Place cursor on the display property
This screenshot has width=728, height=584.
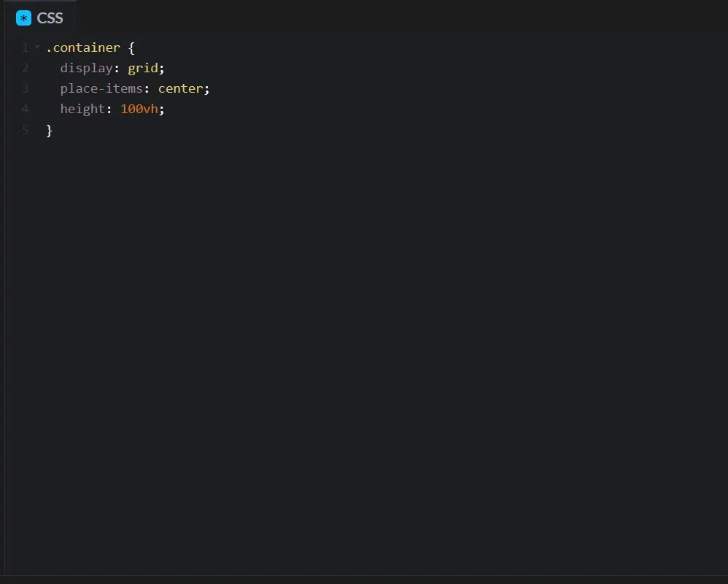86,69
